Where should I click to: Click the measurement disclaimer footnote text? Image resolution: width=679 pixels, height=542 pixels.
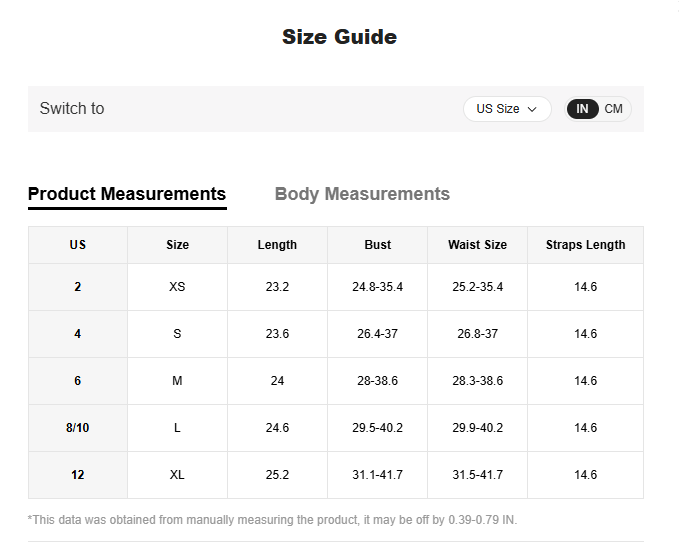(272, 520)
